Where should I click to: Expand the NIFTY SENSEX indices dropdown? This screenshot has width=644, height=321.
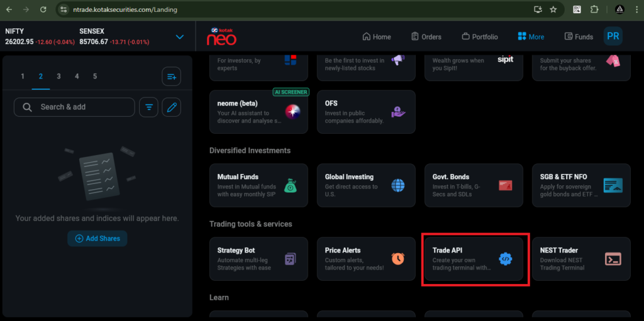tap(180, 37)
